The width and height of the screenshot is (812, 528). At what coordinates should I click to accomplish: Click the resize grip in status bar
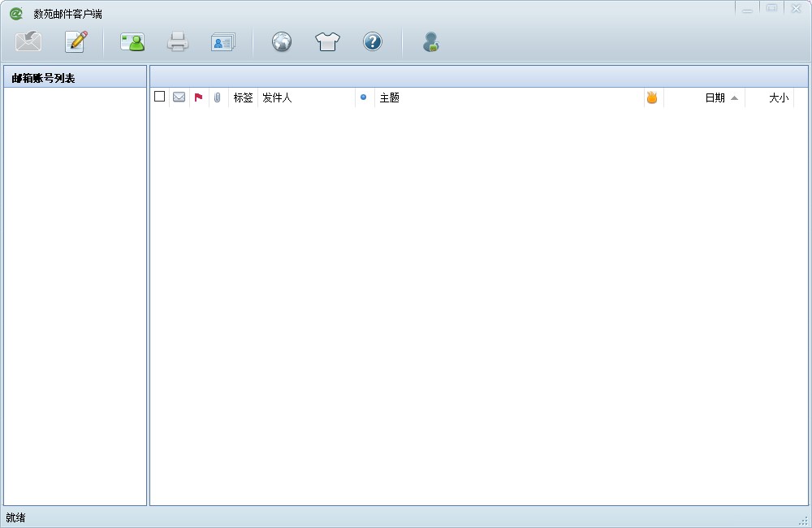[803, 520]
